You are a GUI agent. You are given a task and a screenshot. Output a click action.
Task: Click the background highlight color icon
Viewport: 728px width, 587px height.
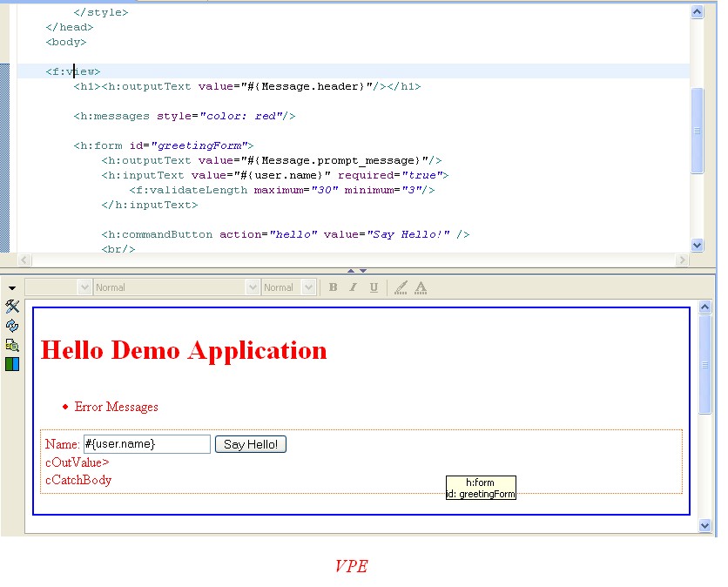coord(401,287)
